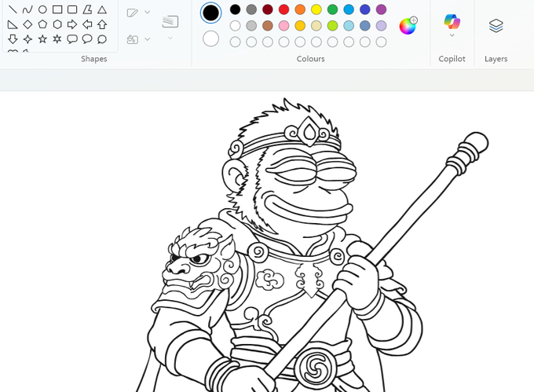Pick the yellow palette swatch

pyautogui.click(x=316, y=9)
